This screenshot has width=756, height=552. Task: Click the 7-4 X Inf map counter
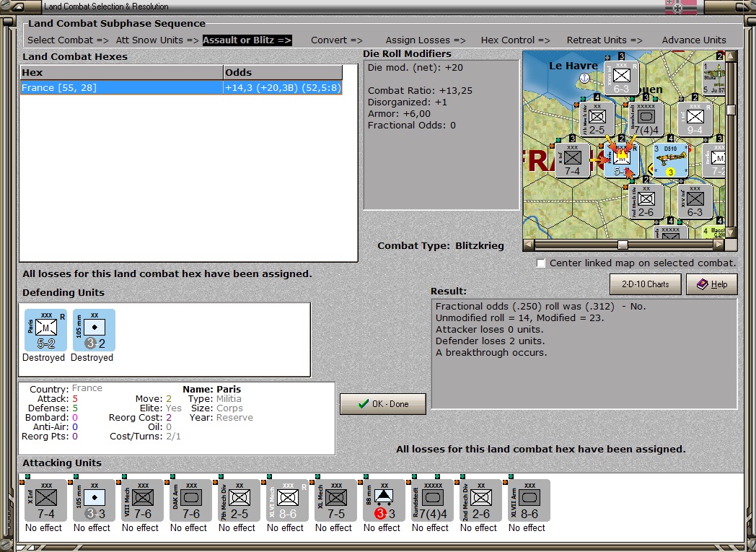(x=572, y=160)
